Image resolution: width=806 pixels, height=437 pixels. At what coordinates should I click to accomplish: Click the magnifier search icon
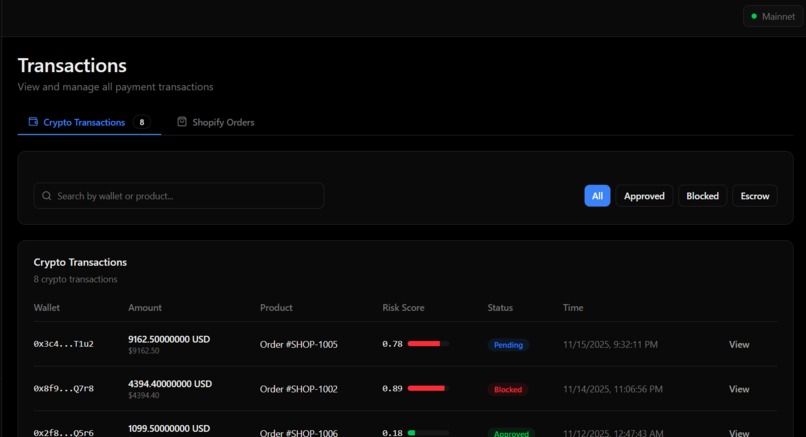46,196
